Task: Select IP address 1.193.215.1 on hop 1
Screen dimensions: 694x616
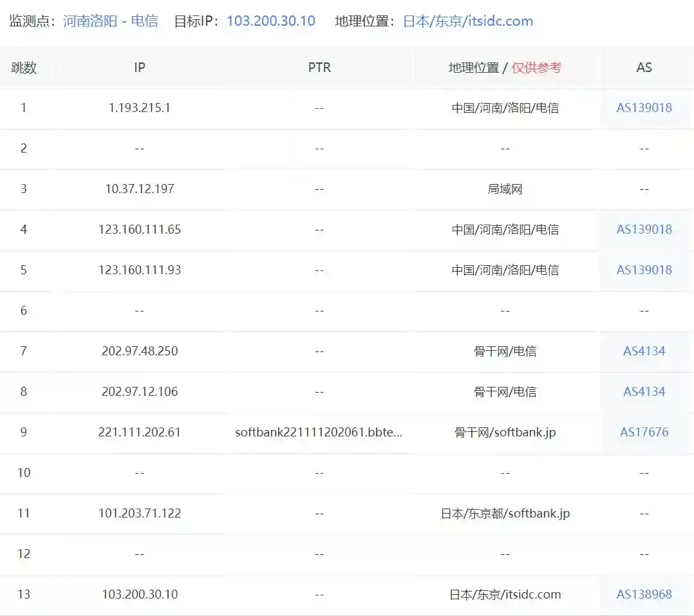Action: point(140,108)
